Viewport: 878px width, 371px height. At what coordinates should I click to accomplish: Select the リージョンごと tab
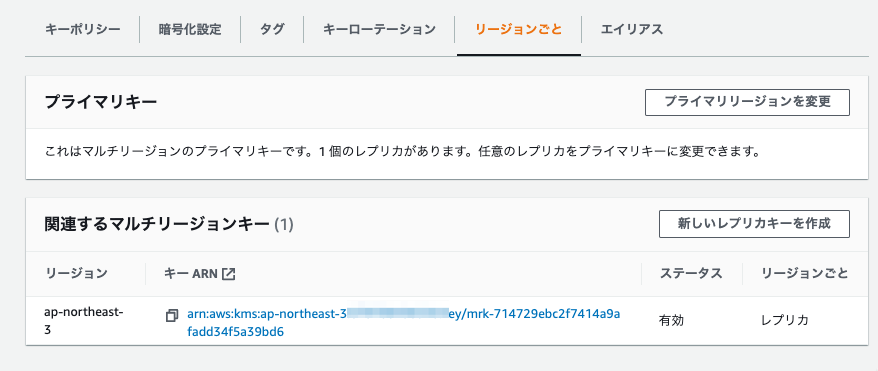click(x=519, y=29)
